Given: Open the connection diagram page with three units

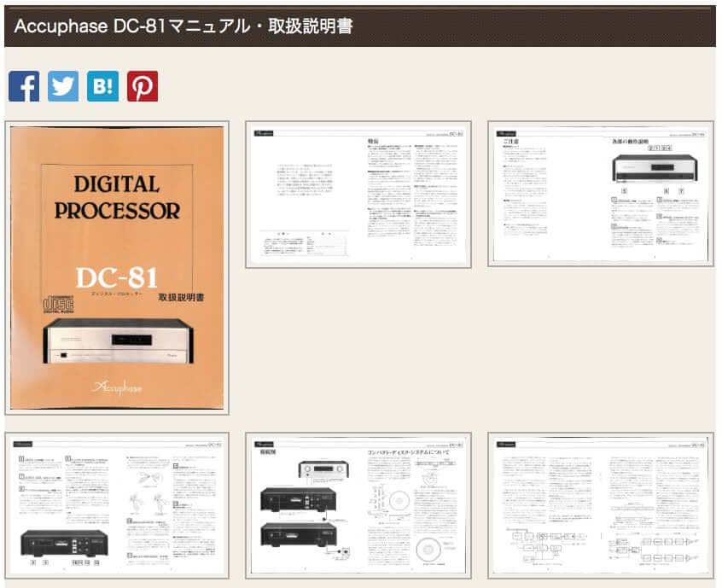Looking at the screenshot, I should 358,505.
